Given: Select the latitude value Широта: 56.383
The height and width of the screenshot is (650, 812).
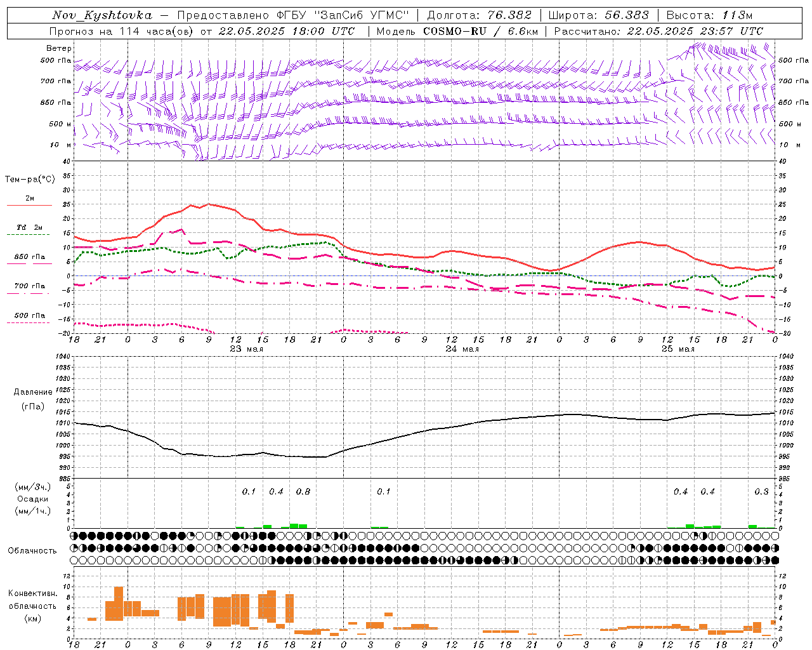Looking at the screenshot, I should tap(599, 15).
